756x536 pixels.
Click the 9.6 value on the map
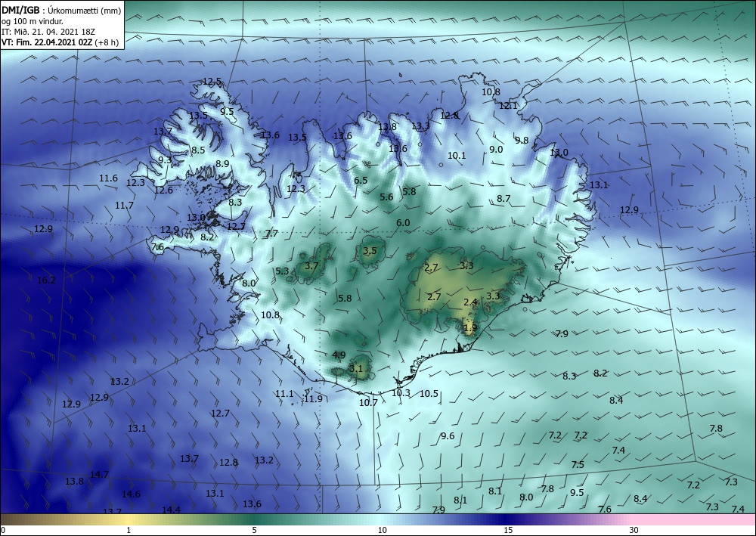pyautogui.click(x=448, y=435)
